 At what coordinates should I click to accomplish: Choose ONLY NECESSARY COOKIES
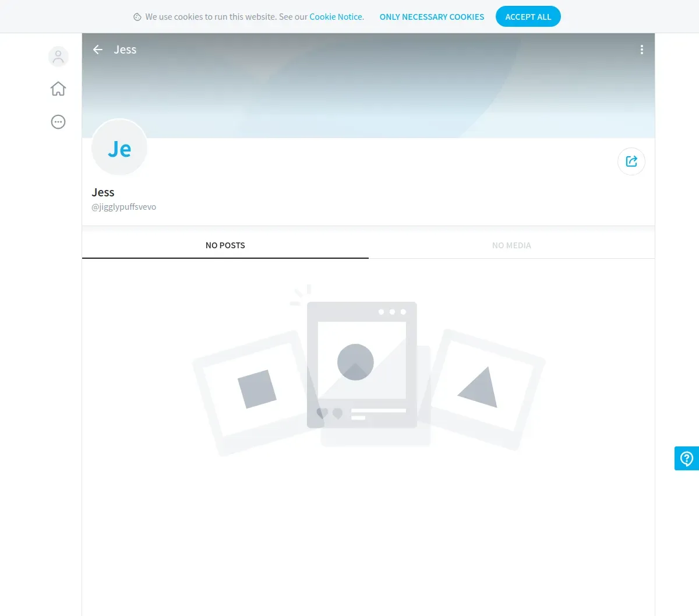pyautogui.click(x=432, y=17)
